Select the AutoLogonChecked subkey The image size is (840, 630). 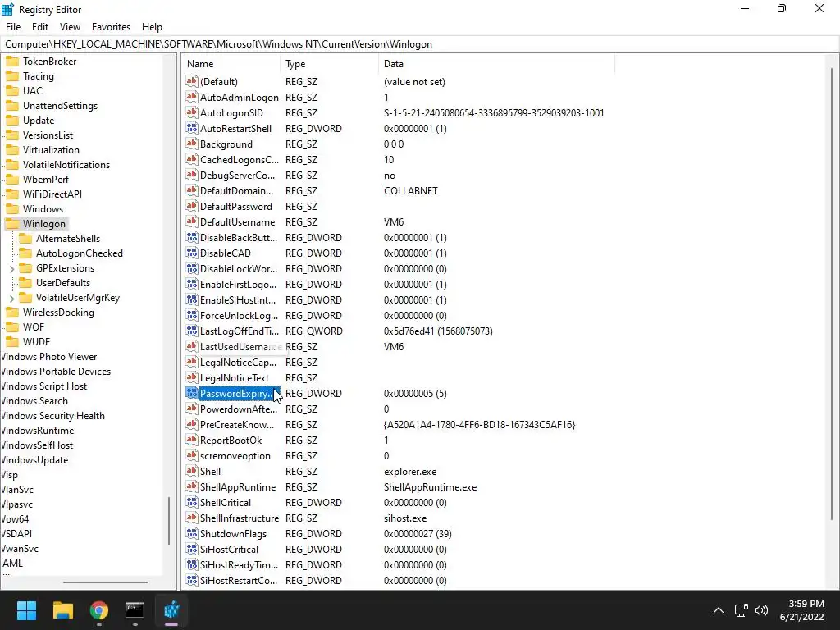pos(80,253)
